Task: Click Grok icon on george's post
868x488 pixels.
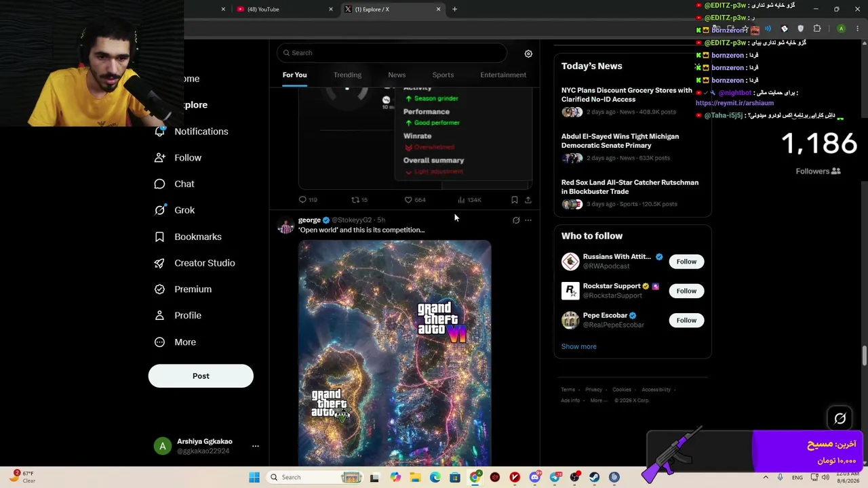Action: pyautogui.click(x=516, y=220)
